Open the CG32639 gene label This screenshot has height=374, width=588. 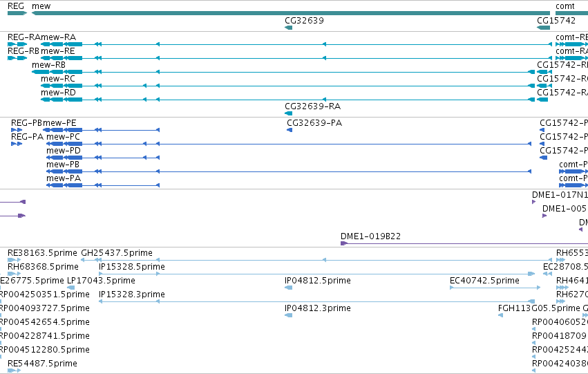point(304,20)
